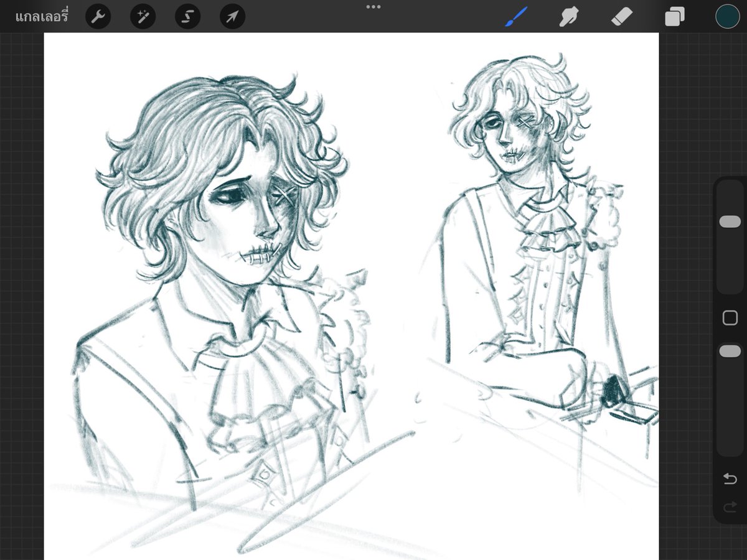Activate the Selection S-shaped tool
The height and width of the screenshot is (560, 747).
187,17
